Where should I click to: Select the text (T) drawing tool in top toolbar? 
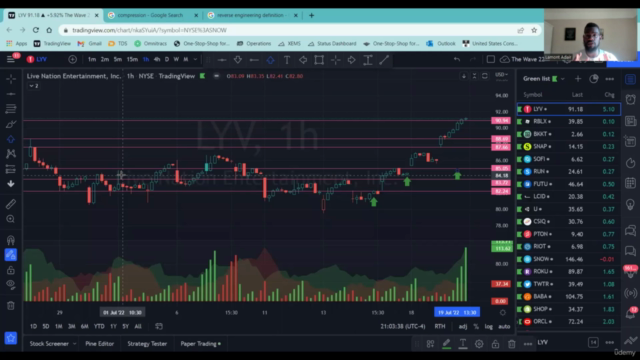tap(287, 60)
